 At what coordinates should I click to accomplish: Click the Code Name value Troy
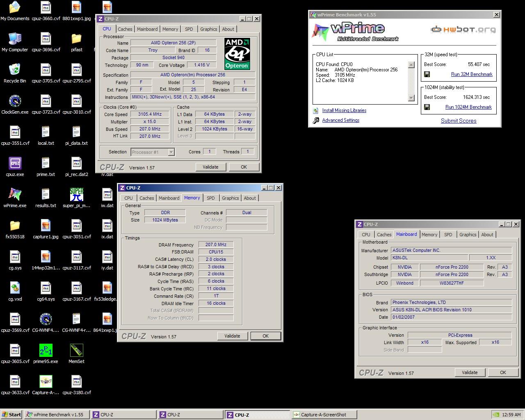pos(153,50)
